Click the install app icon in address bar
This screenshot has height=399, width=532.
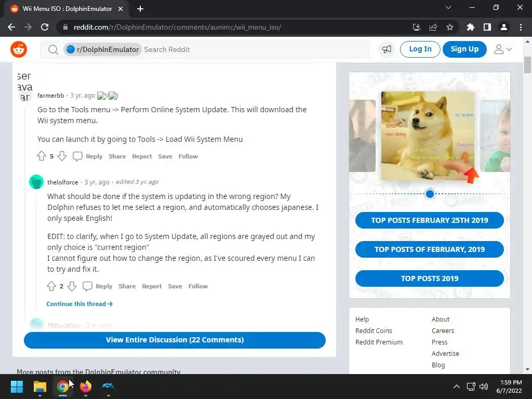click(x=416, y=27)
